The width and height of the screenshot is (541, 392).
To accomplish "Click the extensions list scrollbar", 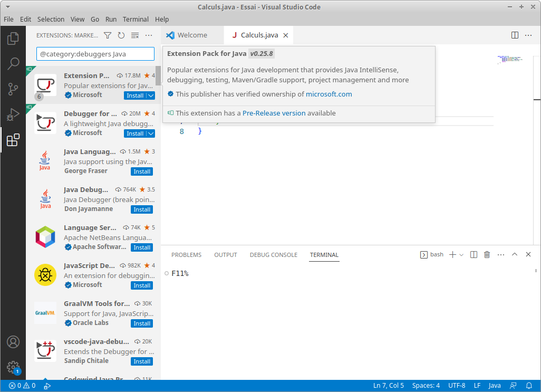I will tap(158, 75).
